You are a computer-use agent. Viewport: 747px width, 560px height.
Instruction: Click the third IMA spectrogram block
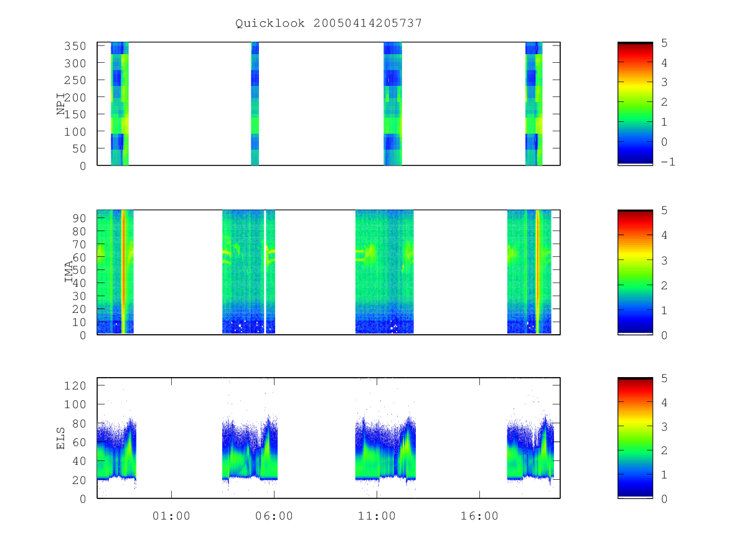tap(384, 272)
